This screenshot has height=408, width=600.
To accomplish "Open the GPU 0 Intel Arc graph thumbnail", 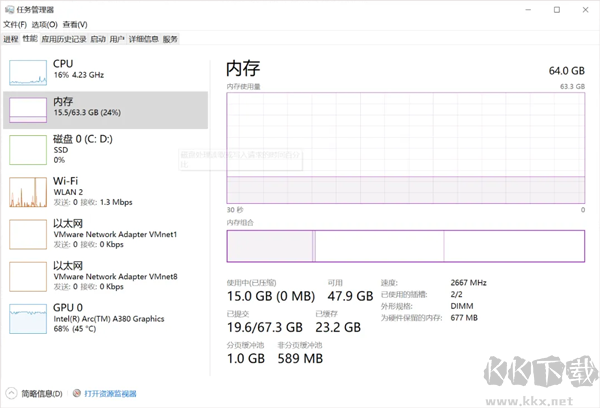I will pos(28,317).
